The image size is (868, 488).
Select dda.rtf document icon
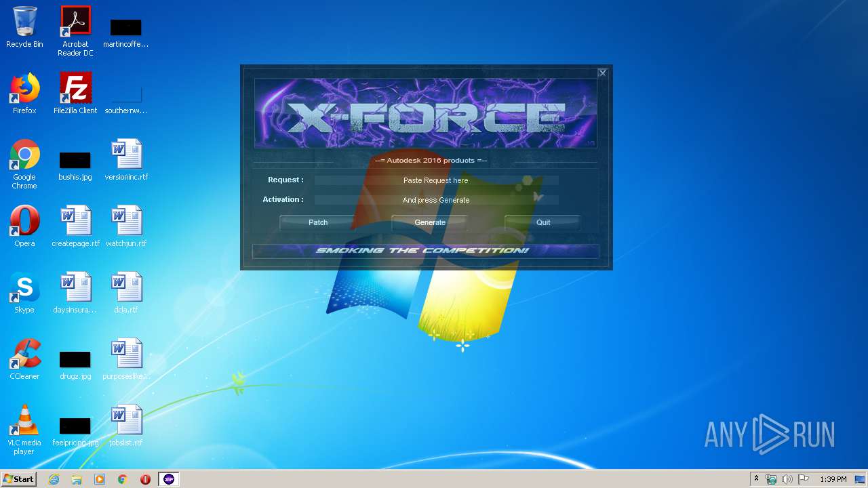click(126, 293)
